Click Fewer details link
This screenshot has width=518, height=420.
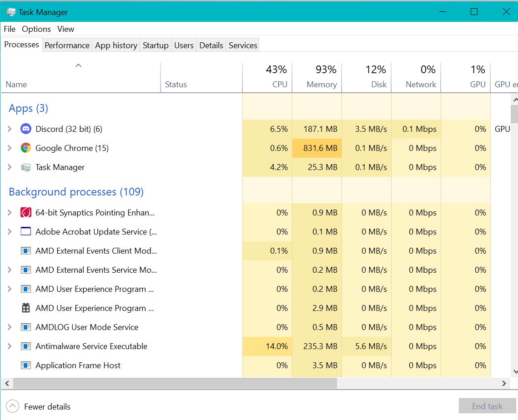point(47,406)
